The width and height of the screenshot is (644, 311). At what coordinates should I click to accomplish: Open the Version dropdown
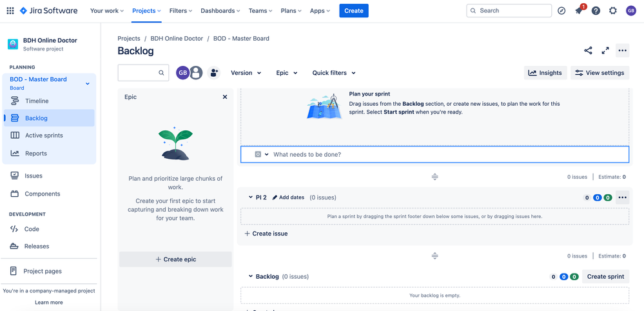tap(246, 73)
